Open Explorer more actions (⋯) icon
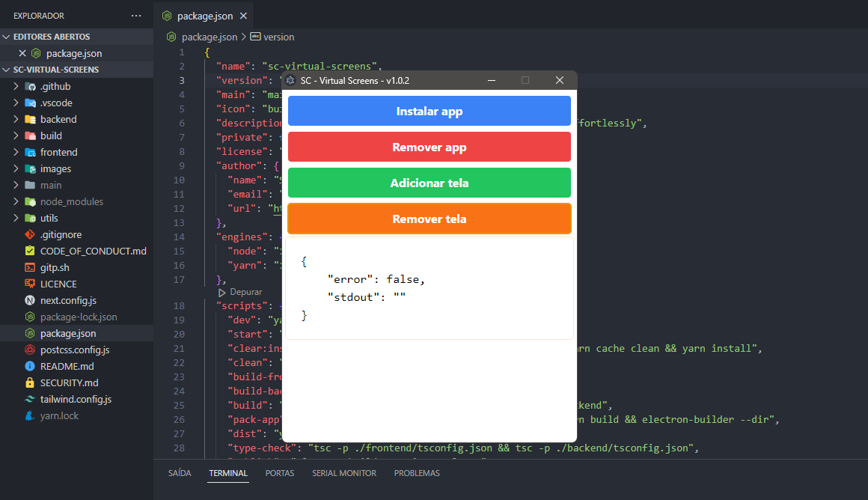This screenshot has width=868, height=500. (136, 15)
